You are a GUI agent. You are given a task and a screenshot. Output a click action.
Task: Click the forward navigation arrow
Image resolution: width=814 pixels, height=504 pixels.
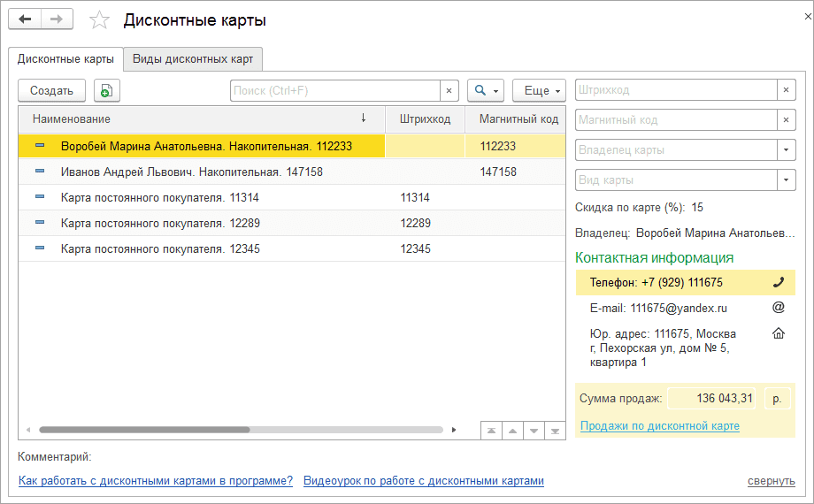(x=56, y=19)
